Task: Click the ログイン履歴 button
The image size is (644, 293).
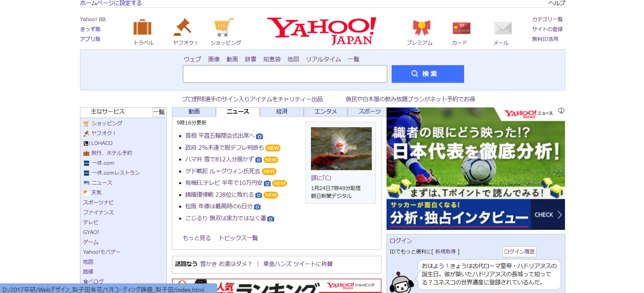Action: 519,252
